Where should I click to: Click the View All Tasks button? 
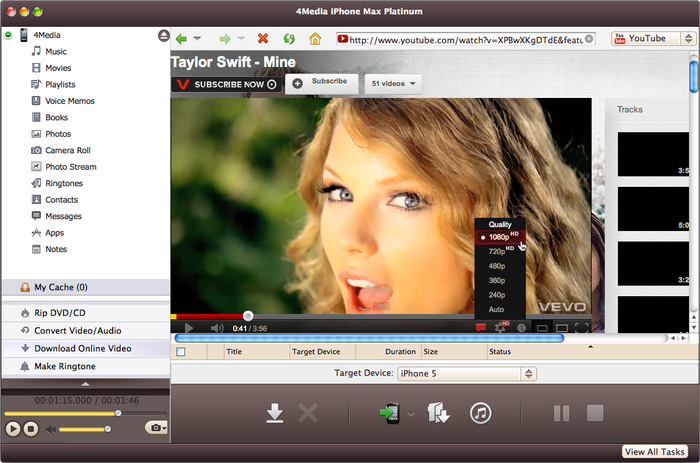[655, 452]
